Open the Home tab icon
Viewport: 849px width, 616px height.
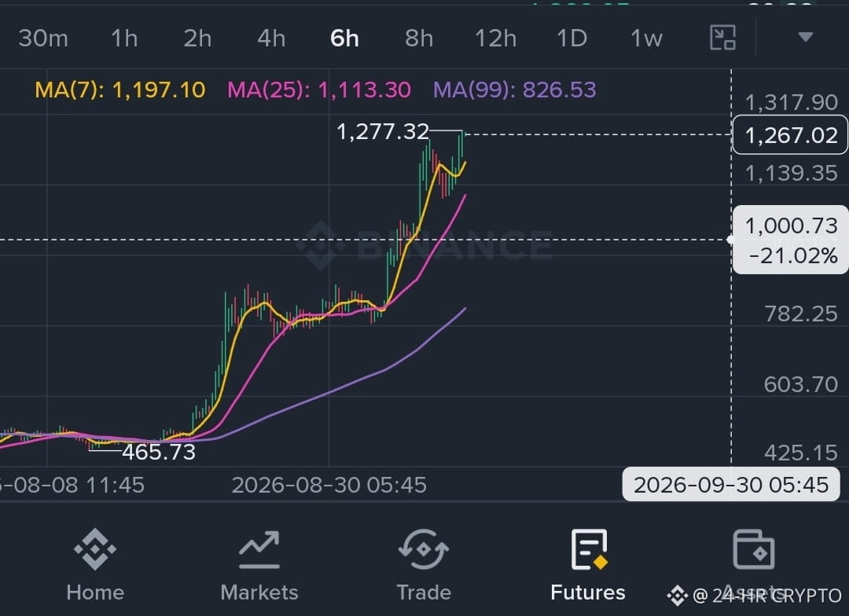(x=95, y=549)
